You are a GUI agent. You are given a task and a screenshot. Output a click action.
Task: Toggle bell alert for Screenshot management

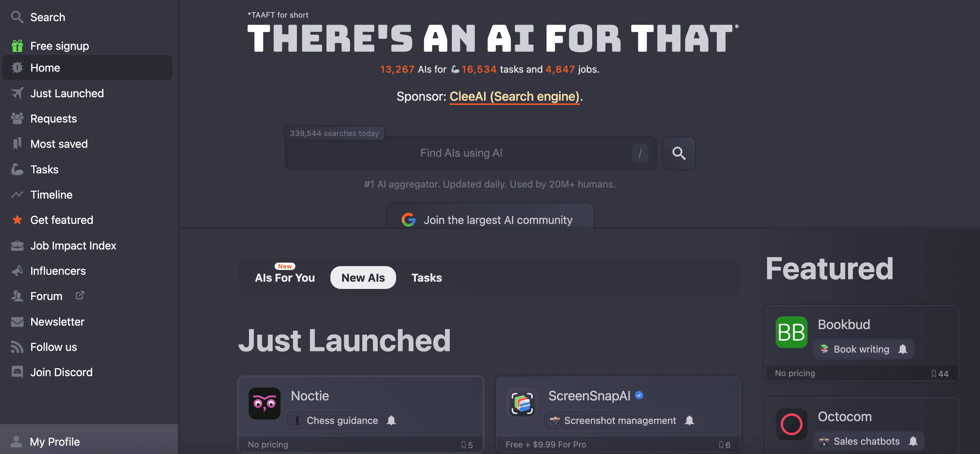(689, 420)
